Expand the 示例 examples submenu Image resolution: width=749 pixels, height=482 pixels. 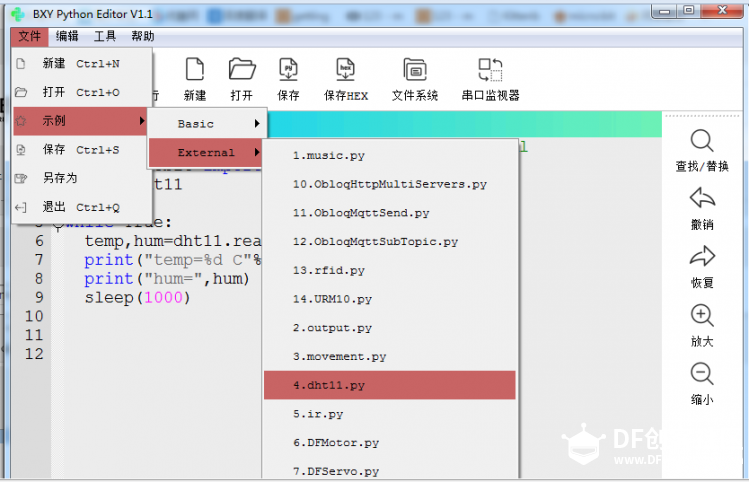pos(80,121)
